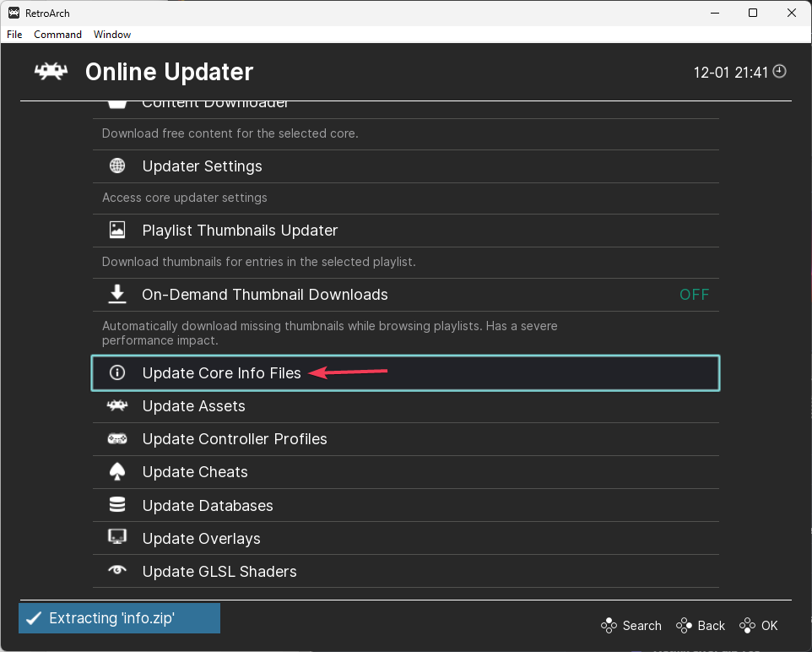Image resolution: width=812 pixels, height=652 pixels.
Task: Click the Extracting 'info.zip' notification
Action: click(120, 617)
